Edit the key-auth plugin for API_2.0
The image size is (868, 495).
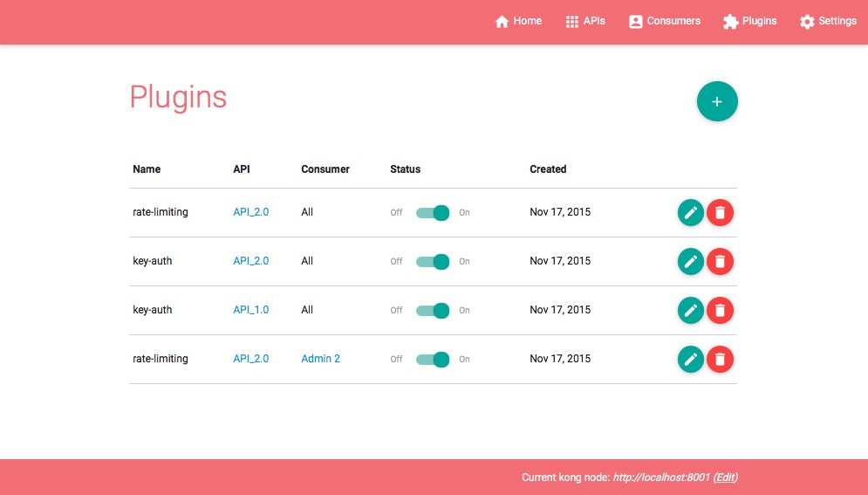pyautogui.click(x=690, y=261)
